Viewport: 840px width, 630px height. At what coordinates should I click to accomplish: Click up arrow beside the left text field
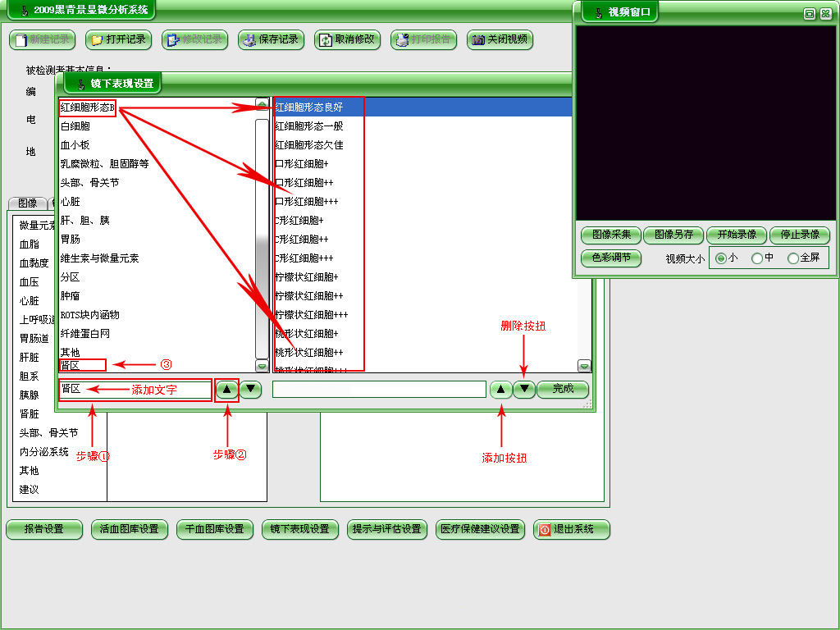pos(226,390)
